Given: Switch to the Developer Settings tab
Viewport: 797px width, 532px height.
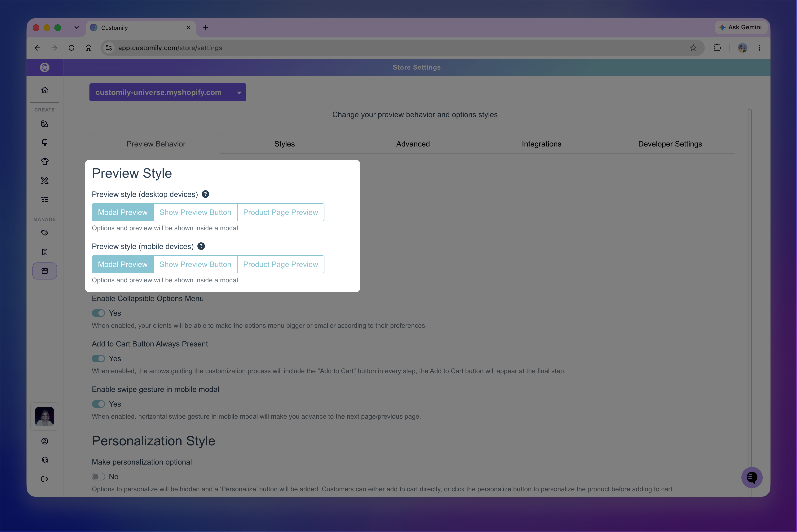Looking at the screenshot, I should [670, 144].
